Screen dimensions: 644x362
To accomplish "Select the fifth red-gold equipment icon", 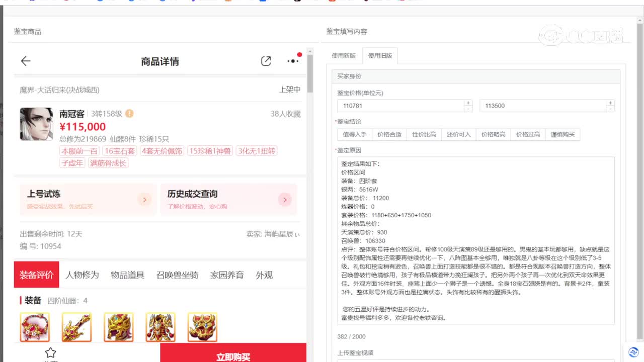I will 202,327.
